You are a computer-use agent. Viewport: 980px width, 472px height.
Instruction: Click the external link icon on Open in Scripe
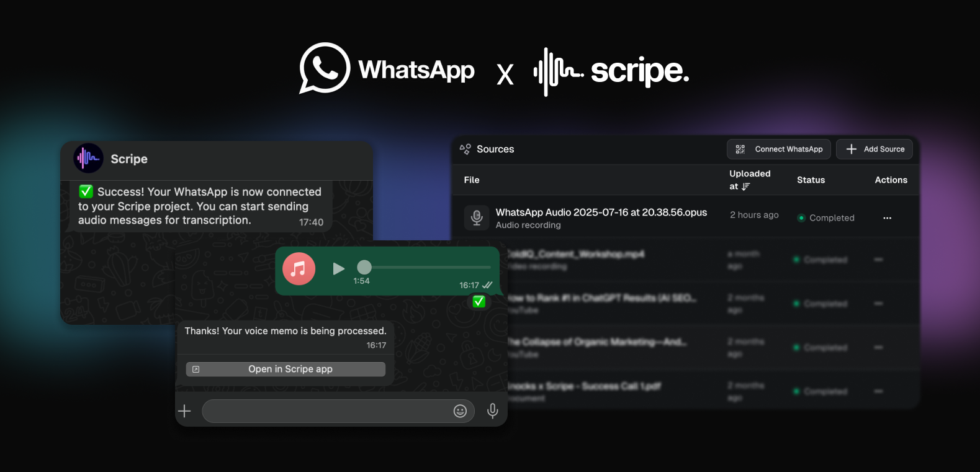pos(196,370)
